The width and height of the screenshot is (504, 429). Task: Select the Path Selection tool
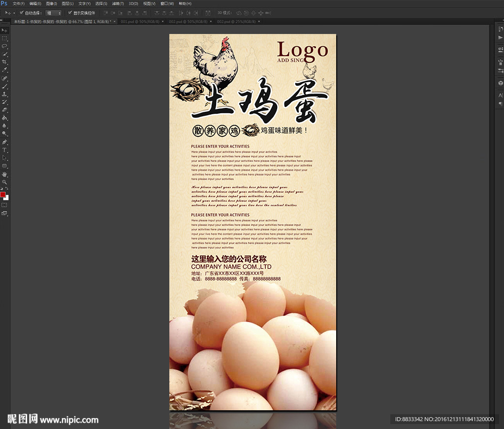pos(4,158)
